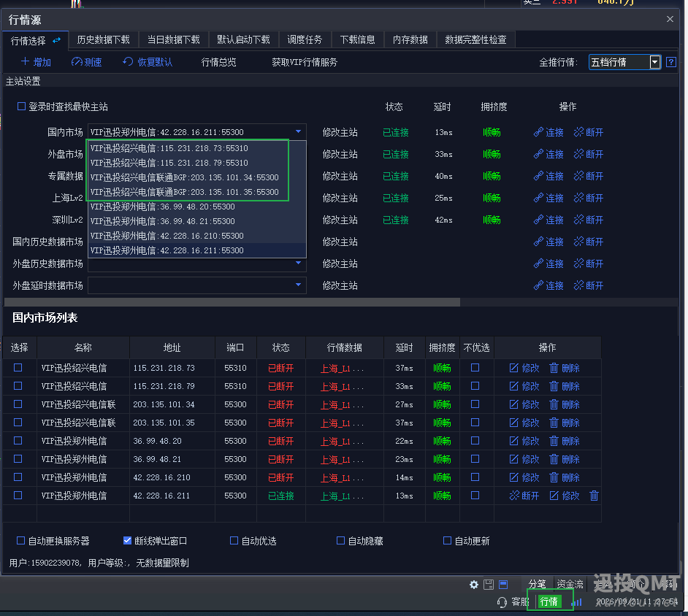Click 修改主站 for 国内市场

[x=340, y=132]
